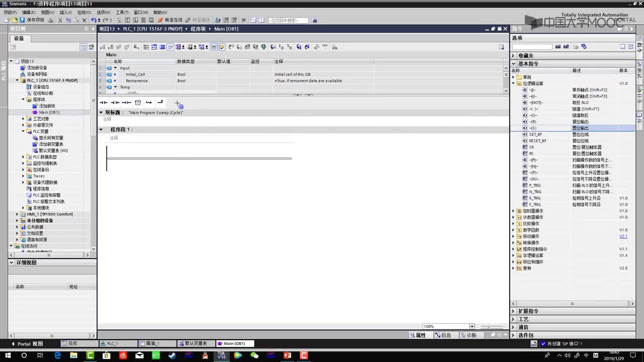
Task: Open the 工具(T) menu
Action: pyautogui.click(x=122, y=12)
